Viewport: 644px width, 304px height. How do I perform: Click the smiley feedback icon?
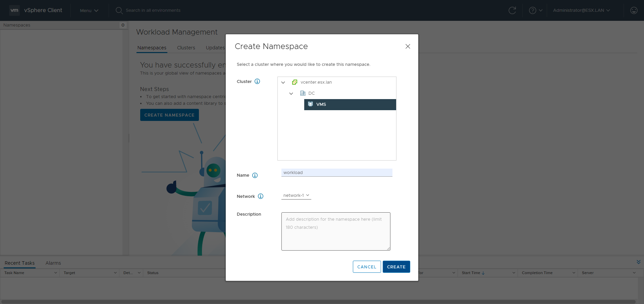pos(634,10)
